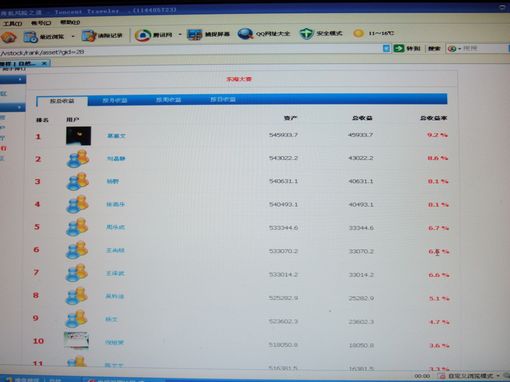This screenshot has width=510, height=382.
Task: Toggle the safe mode shield icon
Action: click(306, 33)
